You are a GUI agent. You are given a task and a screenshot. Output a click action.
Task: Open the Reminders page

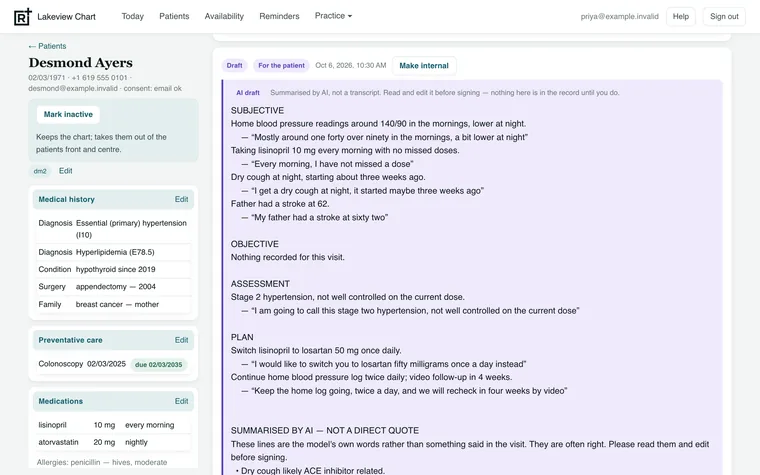click(x=279, y=16)
